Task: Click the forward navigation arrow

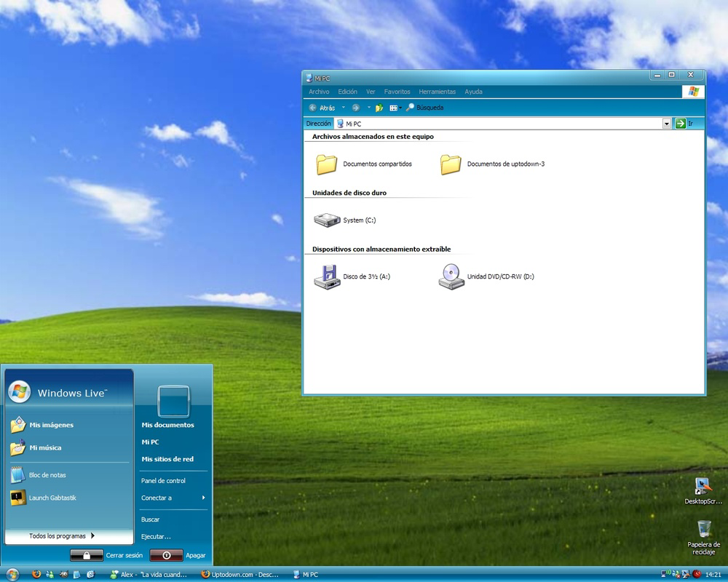Action: [356, 108]
